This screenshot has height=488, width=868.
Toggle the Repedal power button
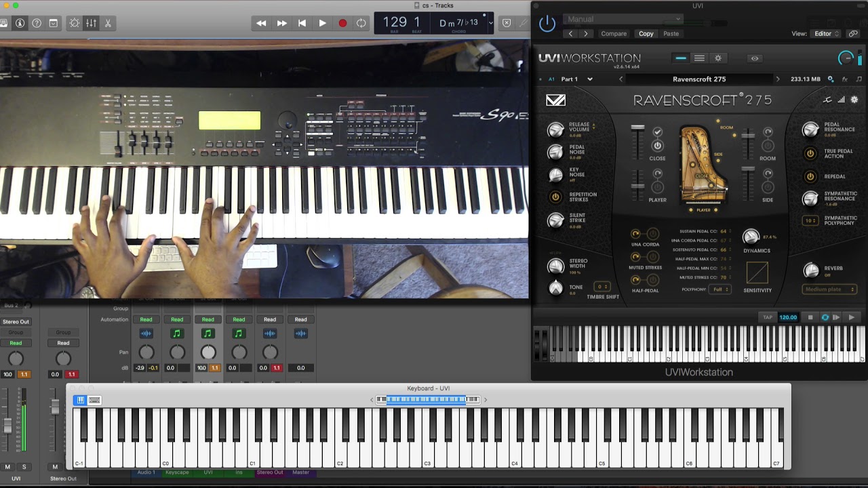click(x=810, y=176)
